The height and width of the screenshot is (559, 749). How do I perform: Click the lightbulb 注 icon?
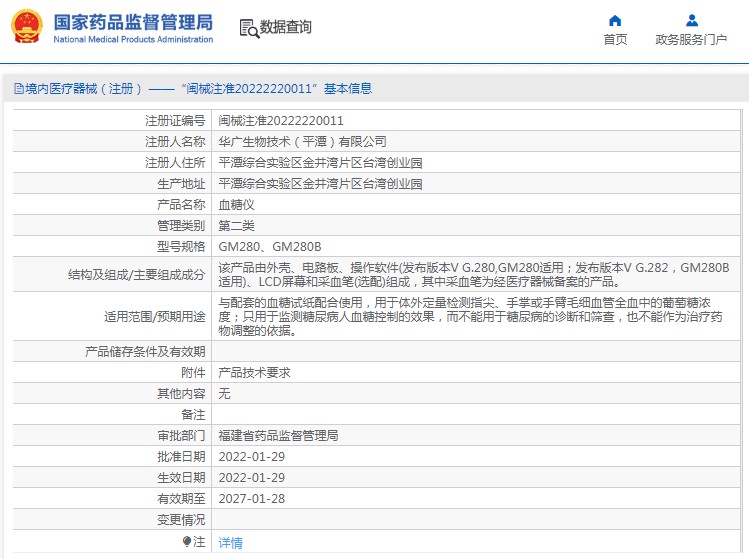[187, 541]
